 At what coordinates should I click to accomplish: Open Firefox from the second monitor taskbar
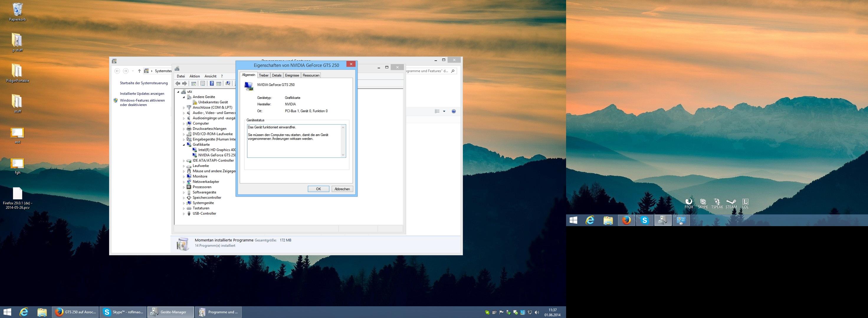pyautogui.click(x=626, y=221)
